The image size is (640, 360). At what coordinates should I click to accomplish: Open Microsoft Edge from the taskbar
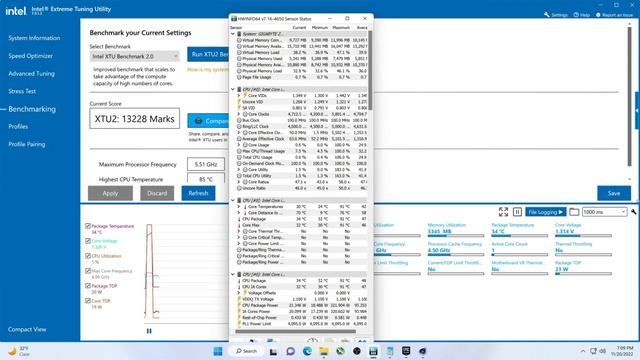(x=307, y=351)
